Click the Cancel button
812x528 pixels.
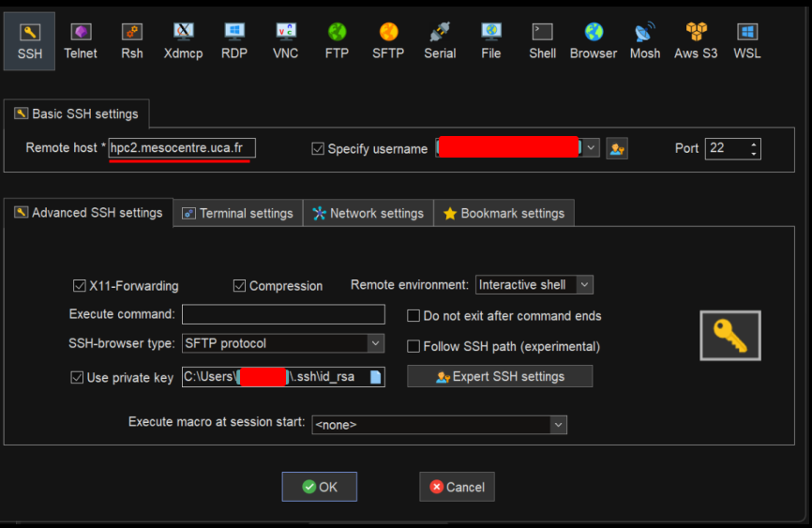click(457, 487)
